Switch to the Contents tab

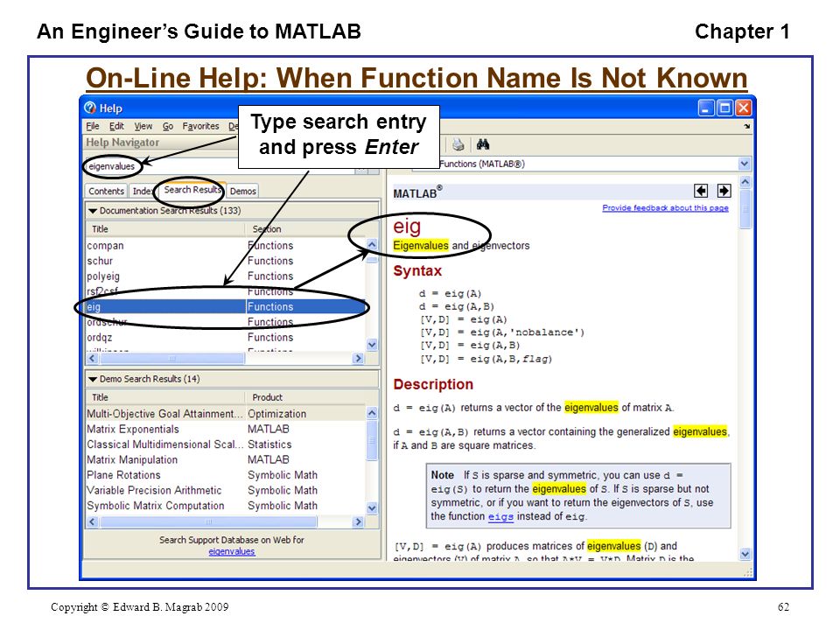106,192
